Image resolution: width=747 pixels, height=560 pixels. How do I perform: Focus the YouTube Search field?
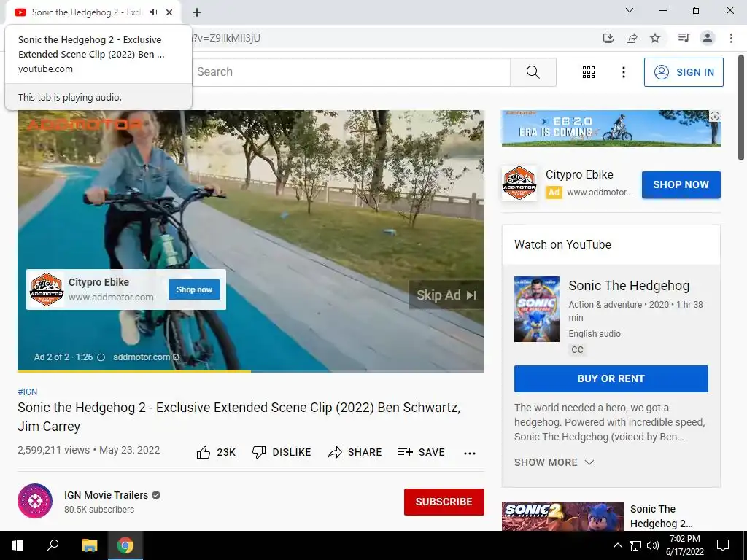click(351, 72)
